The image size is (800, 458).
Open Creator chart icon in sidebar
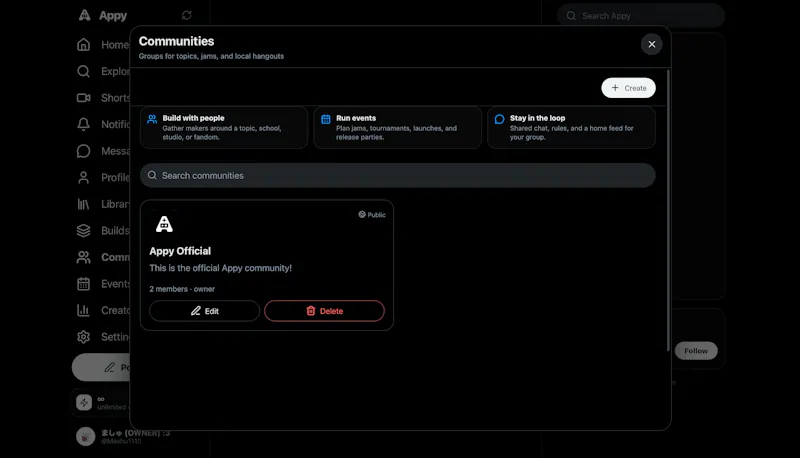coord(83,310)
